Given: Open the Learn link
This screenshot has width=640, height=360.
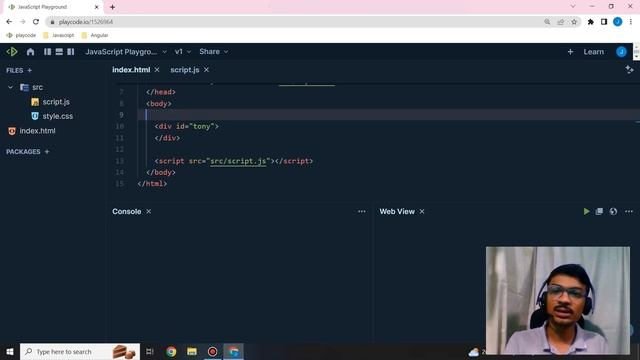Looking at the screenshot, I should [x=593, y=52].
